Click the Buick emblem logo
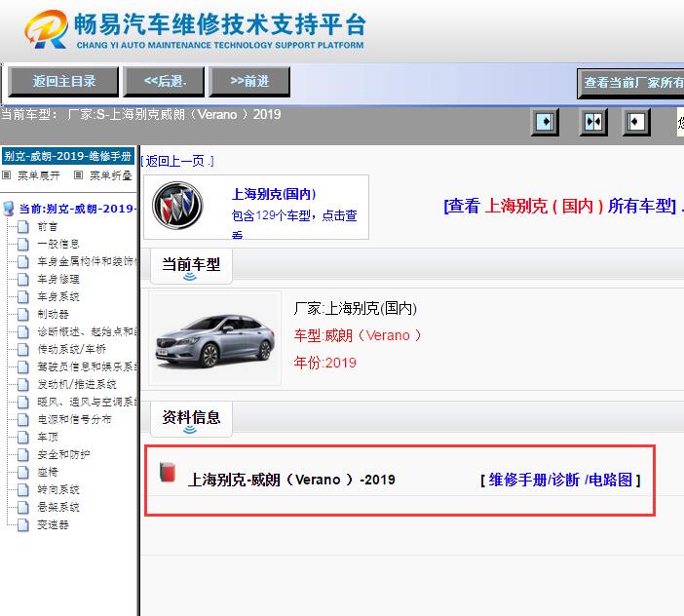 [x=177, y=205]
